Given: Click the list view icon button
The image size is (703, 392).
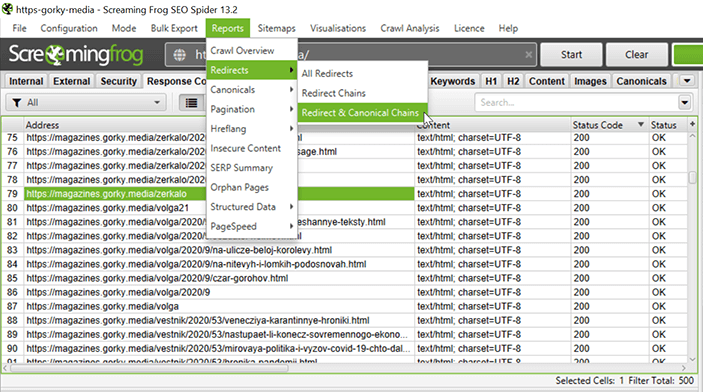Looking at the screenshot, I should coord(191,103).
